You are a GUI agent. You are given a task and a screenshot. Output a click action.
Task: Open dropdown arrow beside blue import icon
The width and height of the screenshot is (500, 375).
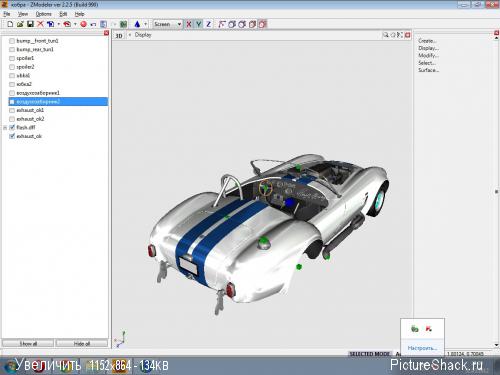(59, 24)
